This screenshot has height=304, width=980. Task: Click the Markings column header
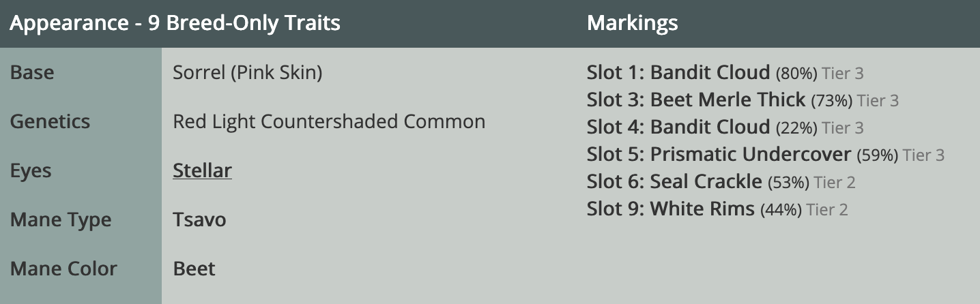coord(632,23)
